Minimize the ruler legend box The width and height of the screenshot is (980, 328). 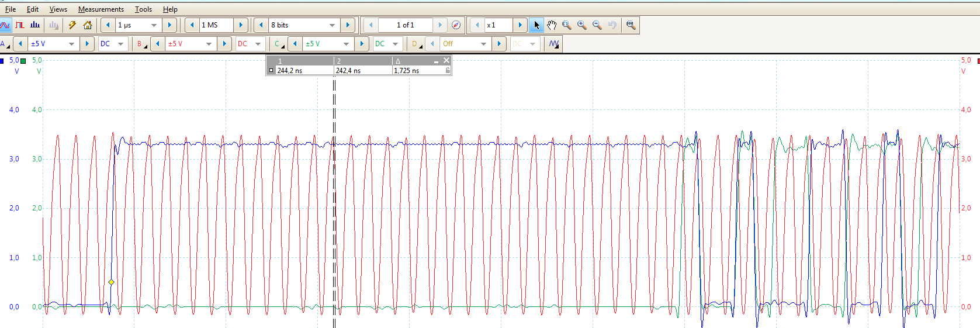click(436, 61)
